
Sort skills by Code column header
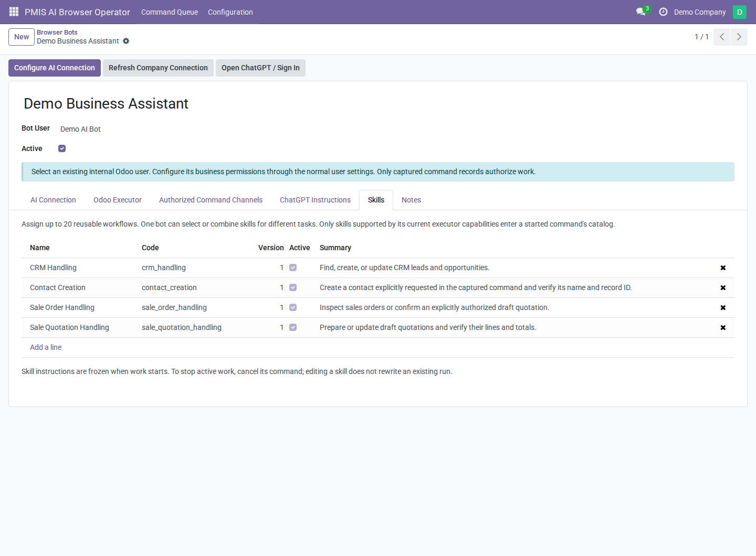pos(150,248)
